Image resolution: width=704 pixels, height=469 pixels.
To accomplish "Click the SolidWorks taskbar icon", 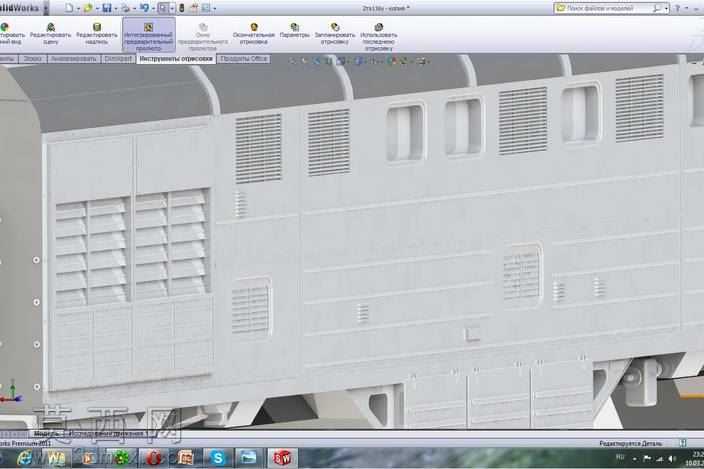I will 283,458.
